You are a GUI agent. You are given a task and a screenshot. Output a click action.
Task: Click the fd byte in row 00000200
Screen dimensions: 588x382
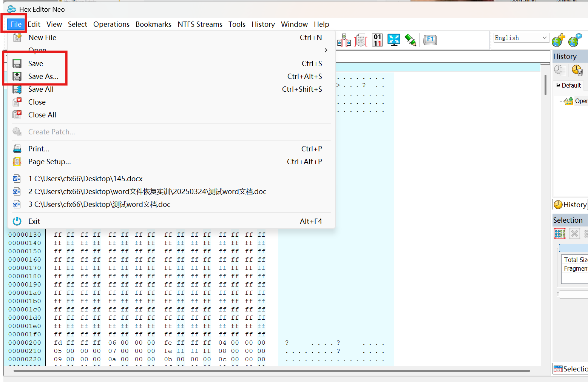tap(58, 342)
